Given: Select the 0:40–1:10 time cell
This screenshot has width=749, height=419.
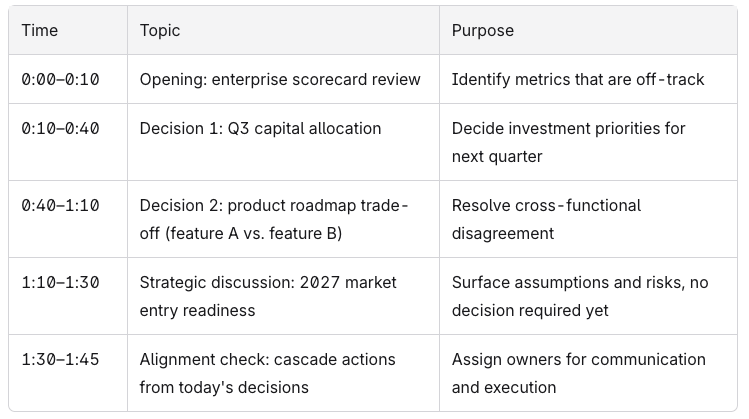Looking at the screenshot, I should (x=68, y=219).
